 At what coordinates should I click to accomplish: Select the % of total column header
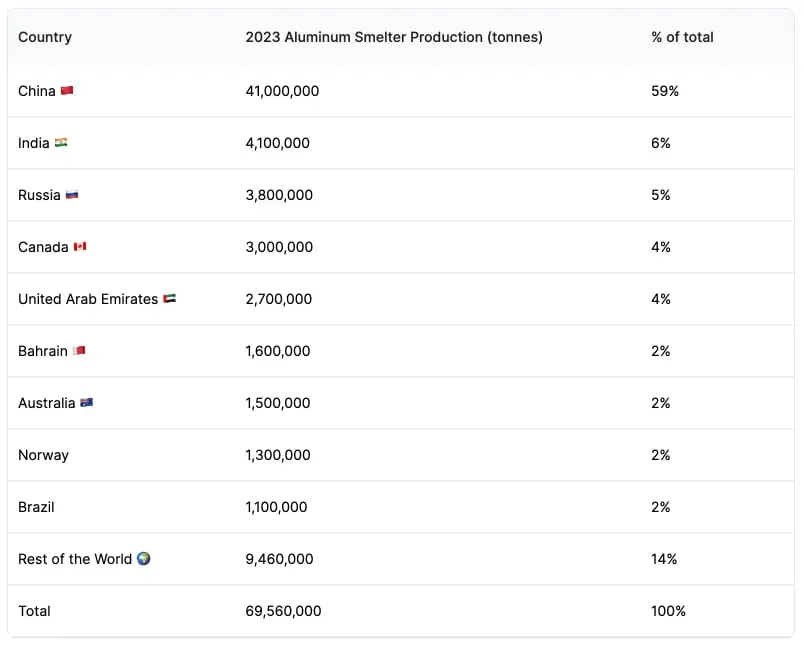coord(682,37)
